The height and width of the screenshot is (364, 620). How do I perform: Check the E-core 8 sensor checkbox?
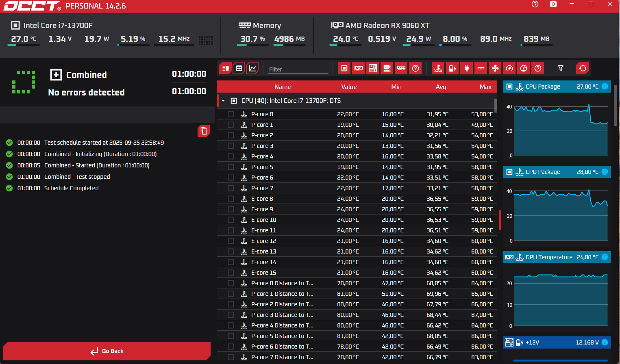pyautogui.click(x=231, y=198)
